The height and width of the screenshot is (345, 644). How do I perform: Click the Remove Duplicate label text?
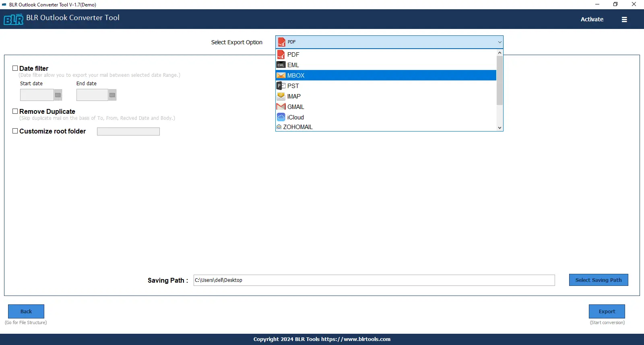[x=47, y=111]
